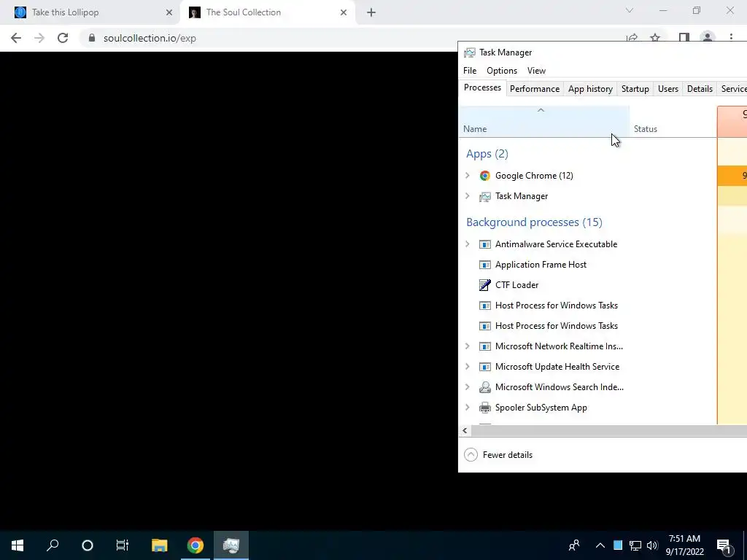This screenshot has height=560, width=747.
Task: Click the Task Manager horizontal scrollbar track
Action: (608, 430)
